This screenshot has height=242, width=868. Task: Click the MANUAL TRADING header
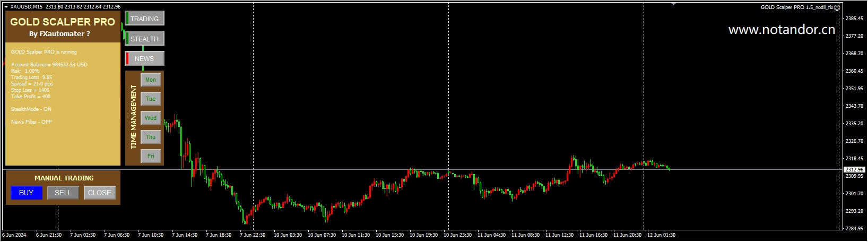(x=64, y=178)
